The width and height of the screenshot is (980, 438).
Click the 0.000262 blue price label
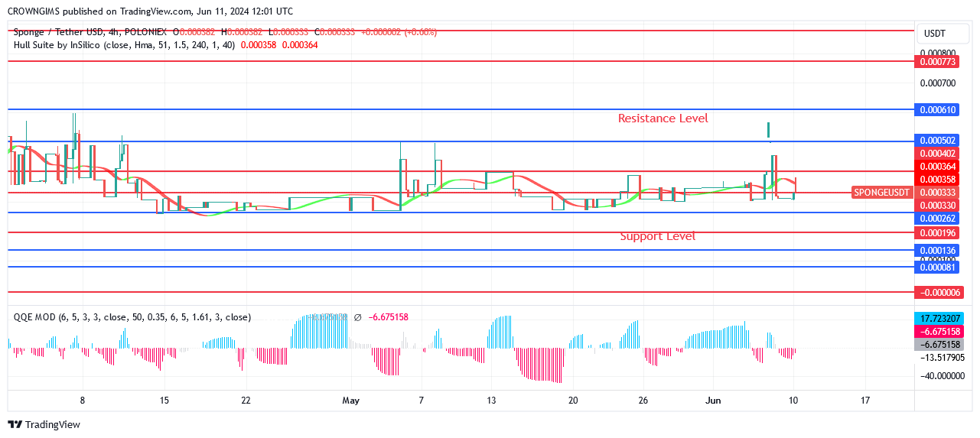pyautogui.click(x=938, y=219)
